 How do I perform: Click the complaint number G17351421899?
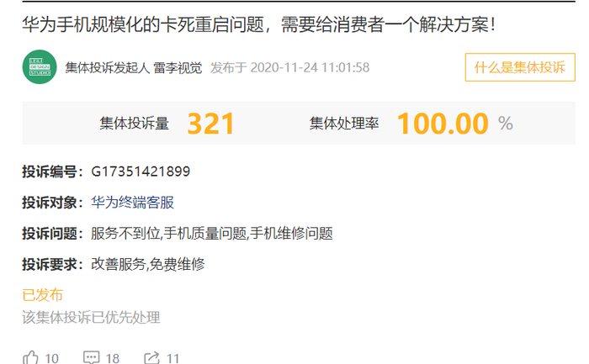pos(141,171)
